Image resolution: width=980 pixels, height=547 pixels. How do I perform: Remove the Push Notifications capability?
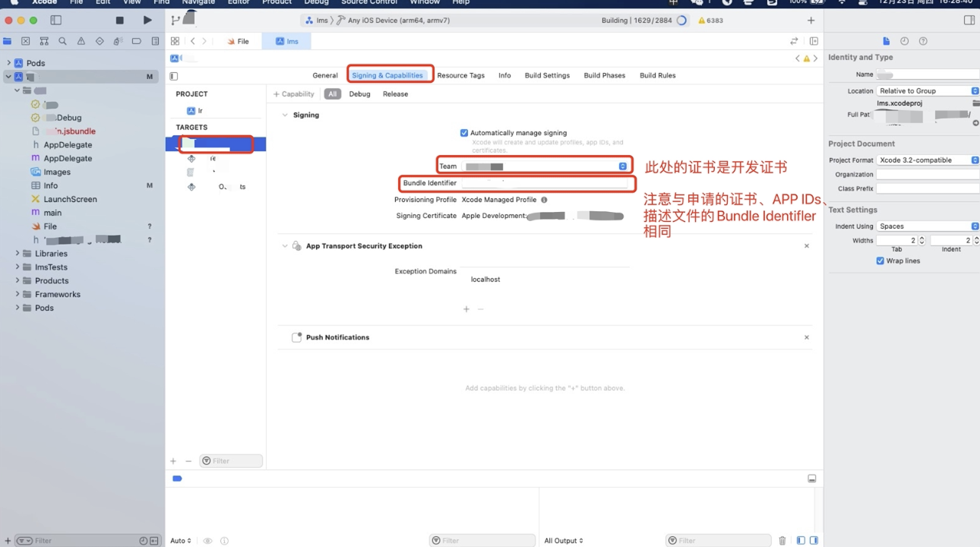pos(807,337)
